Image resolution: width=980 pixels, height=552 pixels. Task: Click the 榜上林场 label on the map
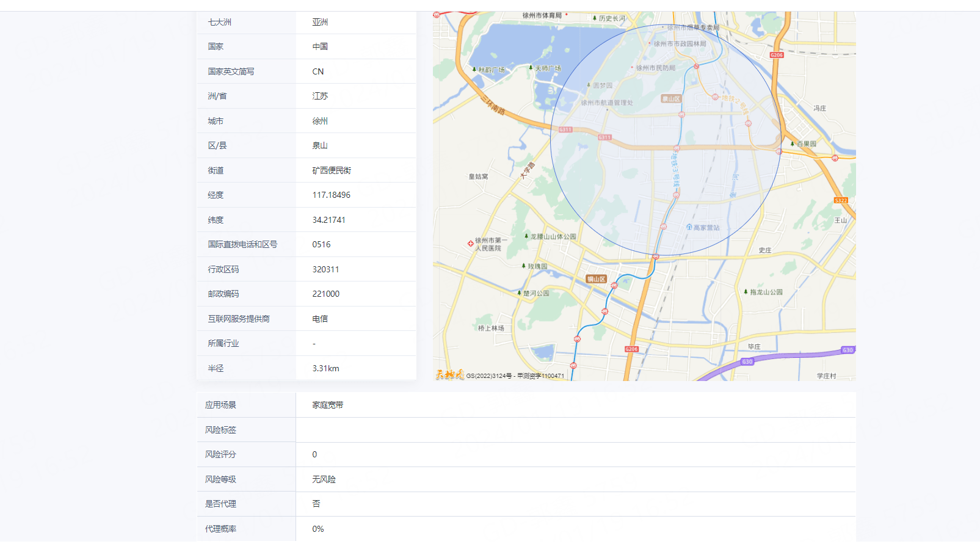point(491,328)
